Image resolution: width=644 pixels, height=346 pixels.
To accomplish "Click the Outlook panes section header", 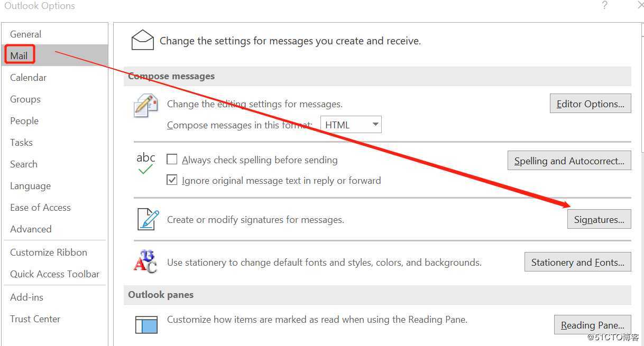I will coord(378,295).
